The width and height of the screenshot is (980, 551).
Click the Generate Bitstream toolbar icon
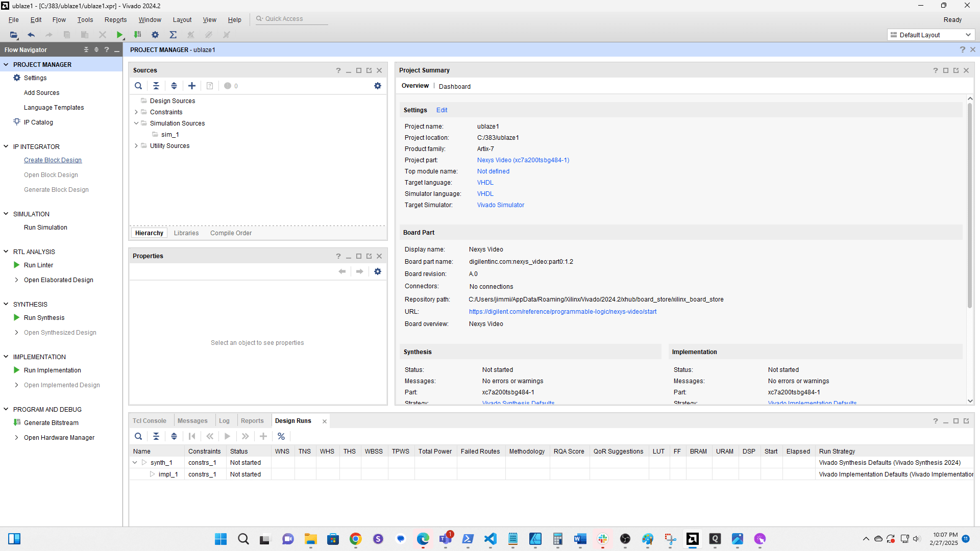pyautogui.click(x=137, y=35)
